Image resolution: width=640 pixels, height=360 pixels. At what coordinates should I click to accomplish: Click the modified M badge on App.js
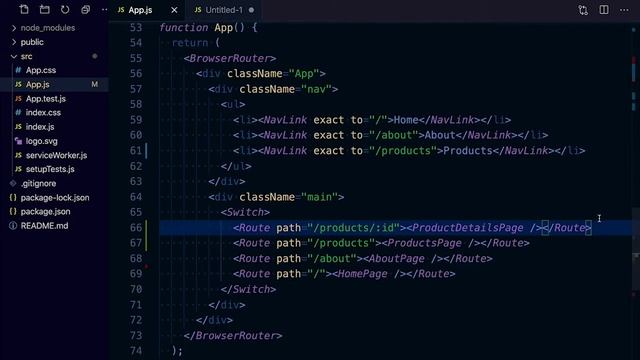tap(95, 84)
